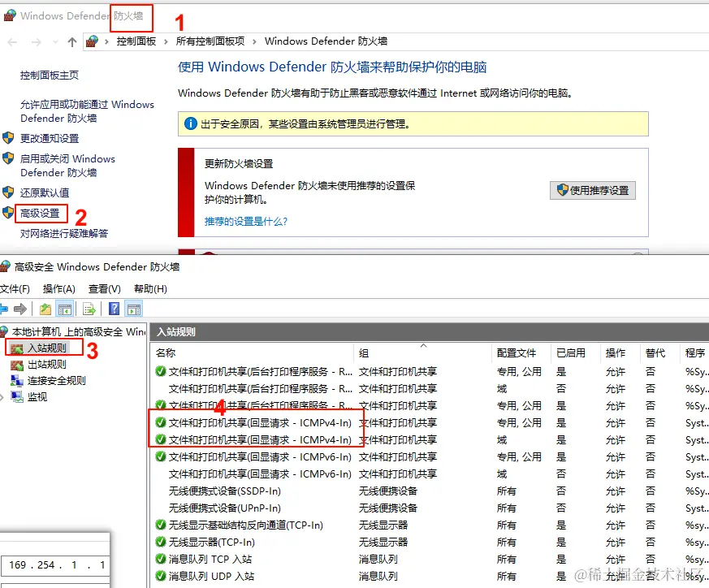
Task: Toggle the show/hide action pane toolbar icon
Action: pos(134,309)
